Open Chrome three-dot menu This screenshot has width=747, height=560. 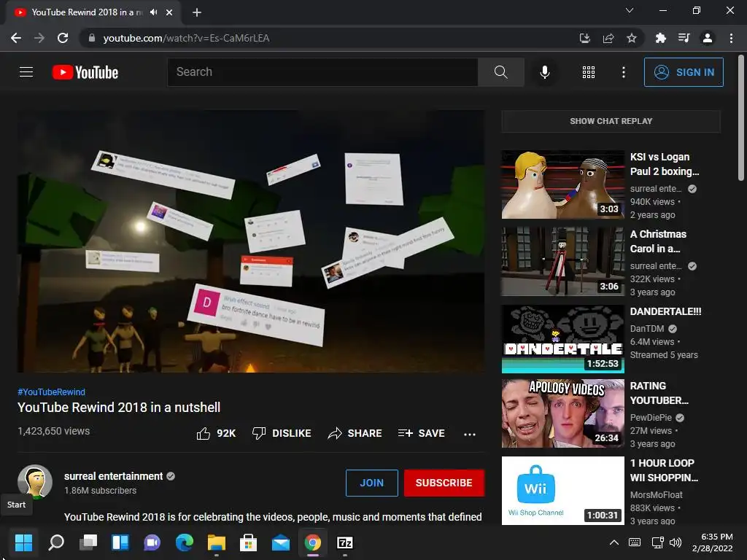pyautogui.click(x=731, y=38)
